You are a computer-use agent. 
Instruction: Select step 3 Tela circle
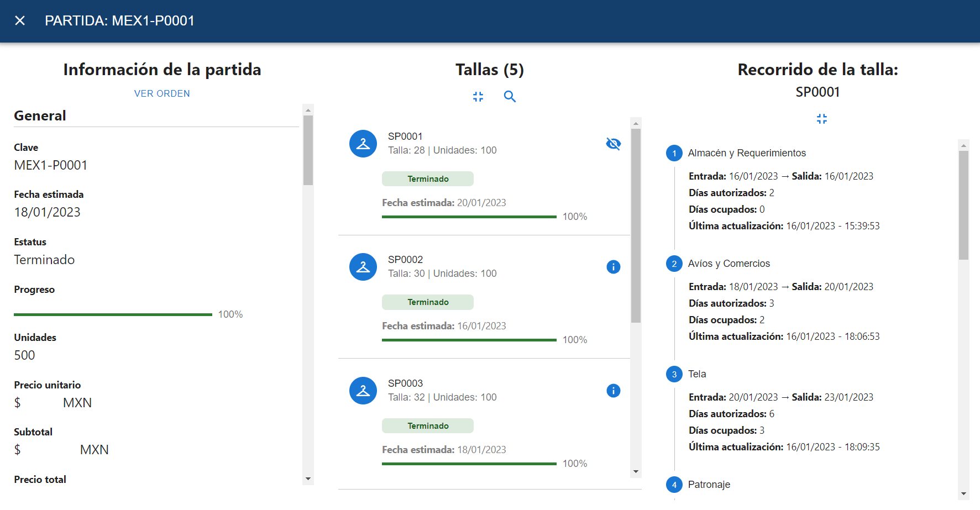coord(674,374)
